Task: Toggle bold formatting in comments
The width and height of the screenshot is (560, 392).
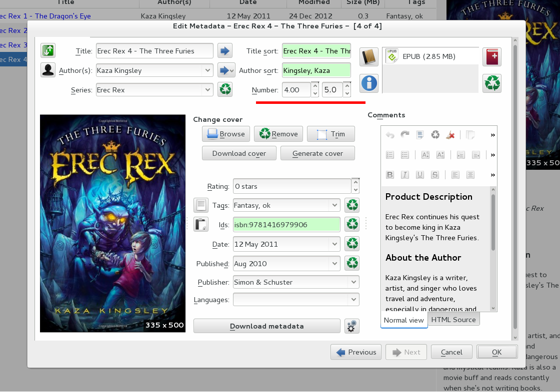Action: 390,175
